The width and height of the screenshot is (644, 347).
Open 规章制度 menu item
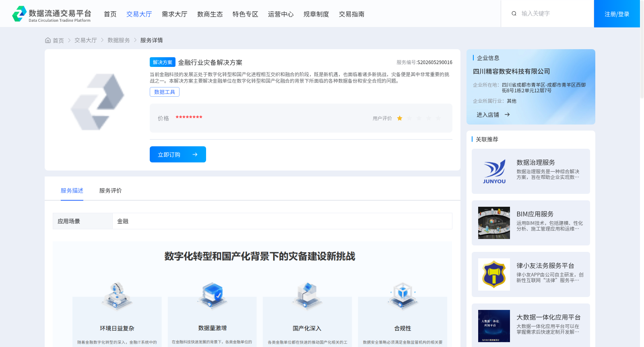tap(316, 14)
